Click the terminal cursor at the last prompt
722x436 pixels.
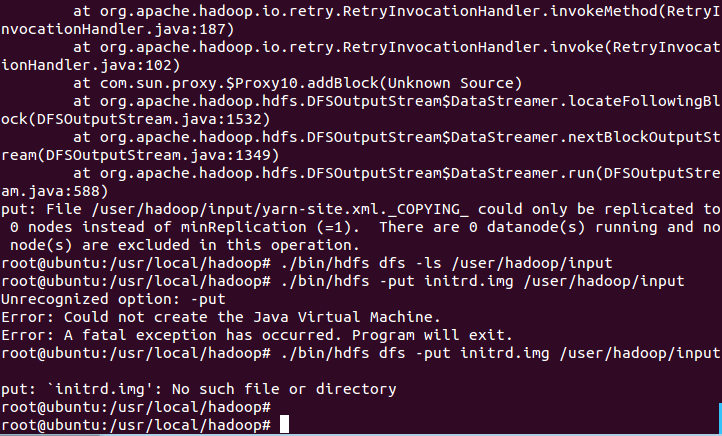click(285, 424)
